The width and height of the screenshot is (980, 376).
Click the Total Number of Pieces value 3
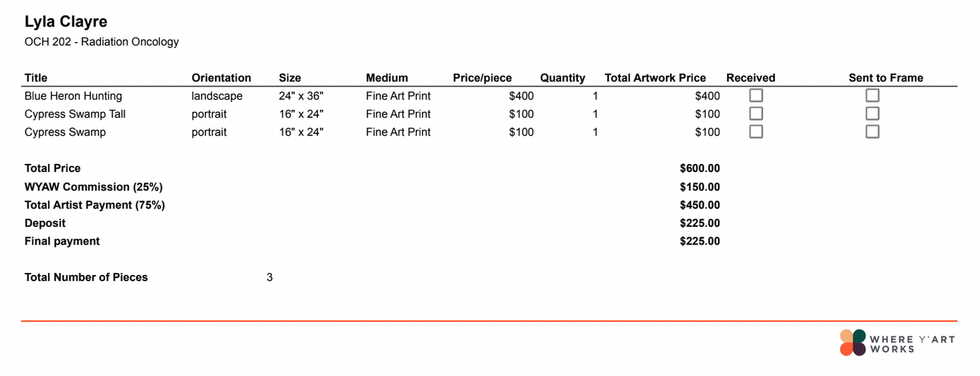click(269, 277)
